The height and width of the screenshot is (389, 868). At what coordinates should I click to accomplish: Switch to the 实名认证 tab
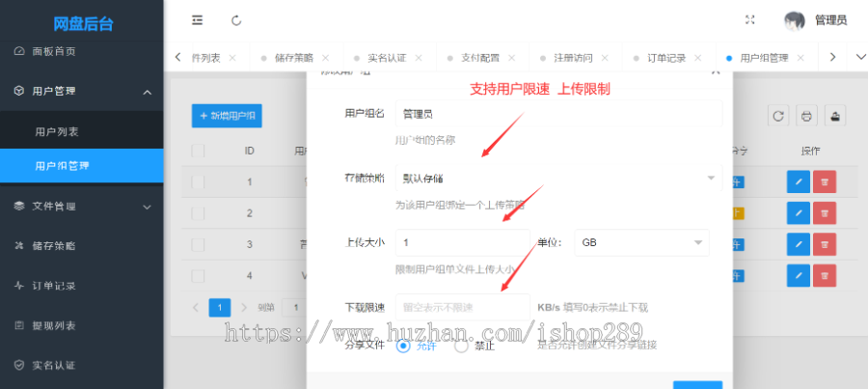387,58
